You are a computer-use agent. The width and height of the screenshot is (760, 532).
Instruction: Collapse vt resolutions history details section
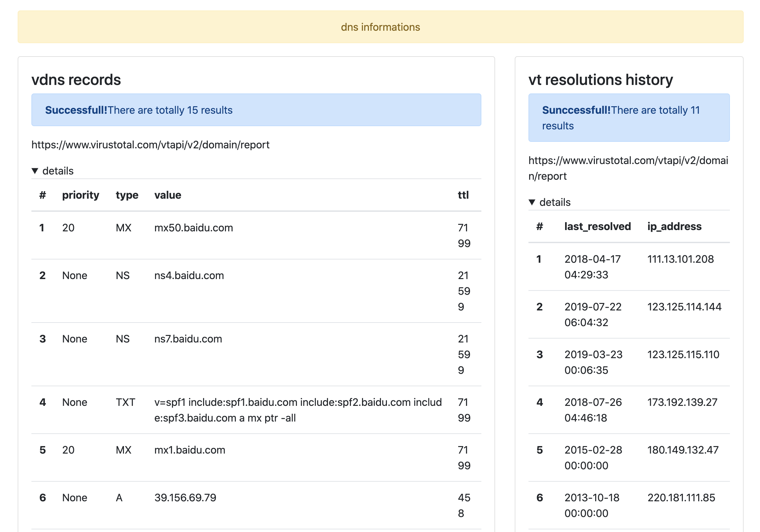[x=532, y=203]
